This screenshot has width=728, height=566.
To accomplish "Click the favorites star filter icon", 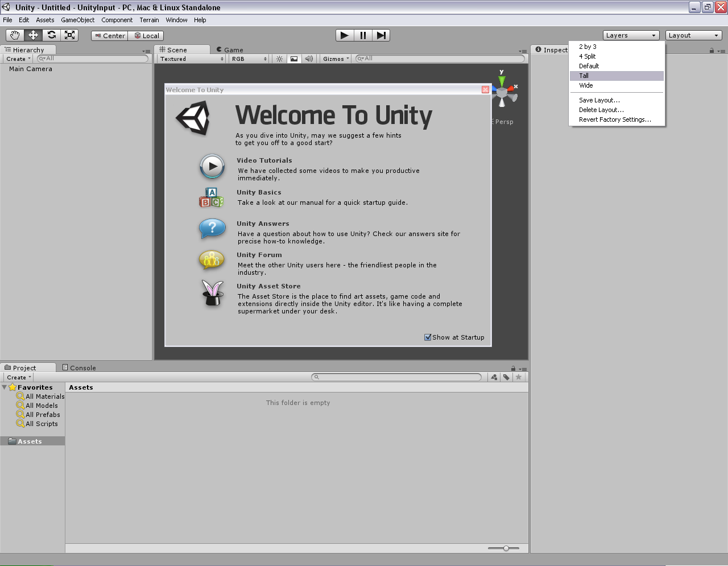I will pyautogui.click(x=518, y=377).
